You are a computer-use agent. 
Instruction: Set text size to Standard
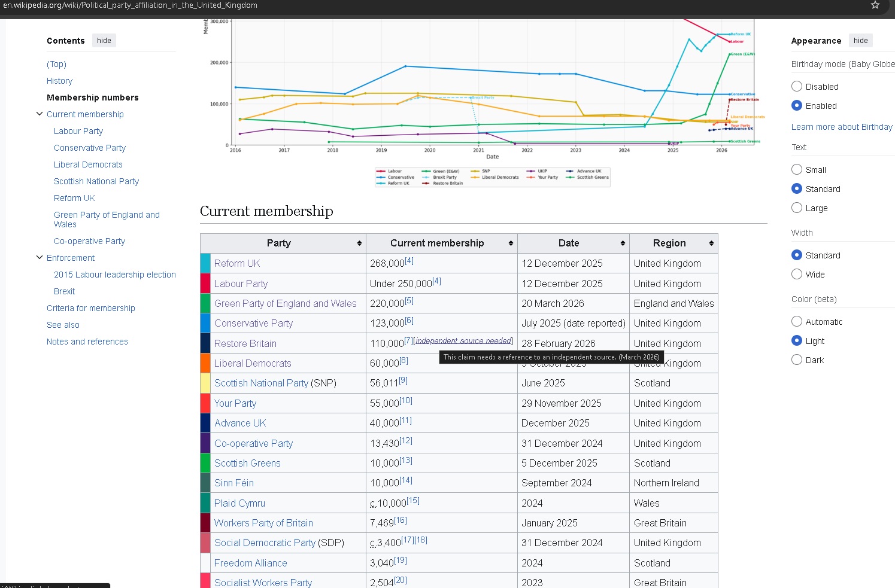click(797, 188)
